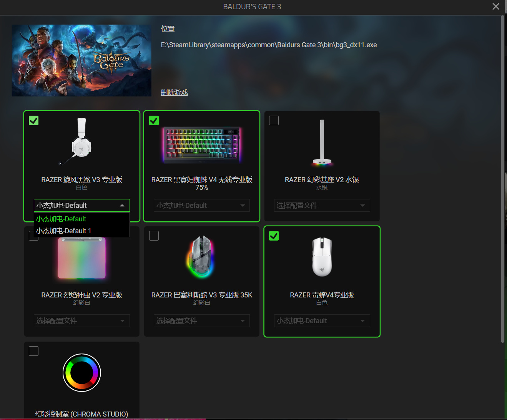
Task: Uncheck the RAZER 旋风黑鲨 V3 专业版 checkbox
Action: (x=34, y=121)
